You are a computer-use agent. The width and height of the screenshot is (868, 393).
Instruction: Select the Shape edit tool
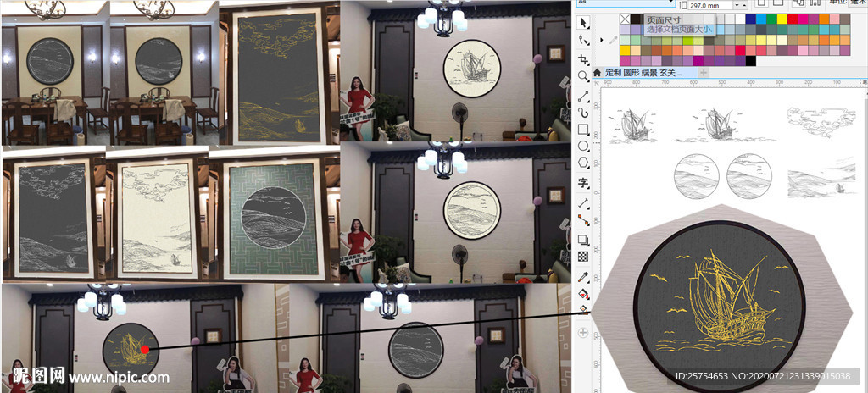click(x=583, y=40)
